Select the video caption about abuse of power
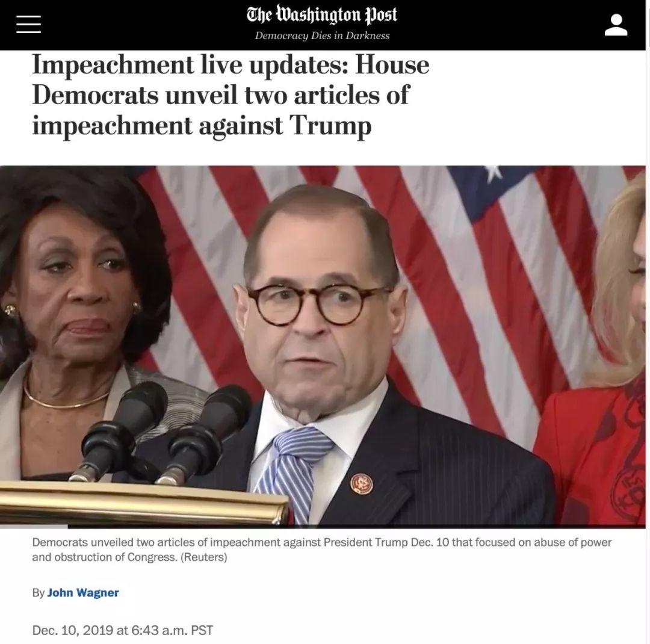This screenshot has width=650, height=644. 321,550
